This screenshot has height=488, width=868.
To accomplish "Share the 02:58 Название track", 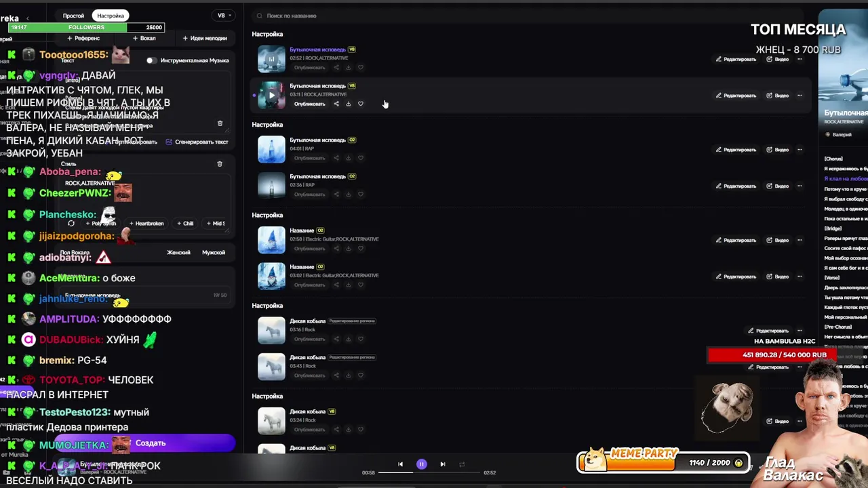I will [x=336, y=249].
